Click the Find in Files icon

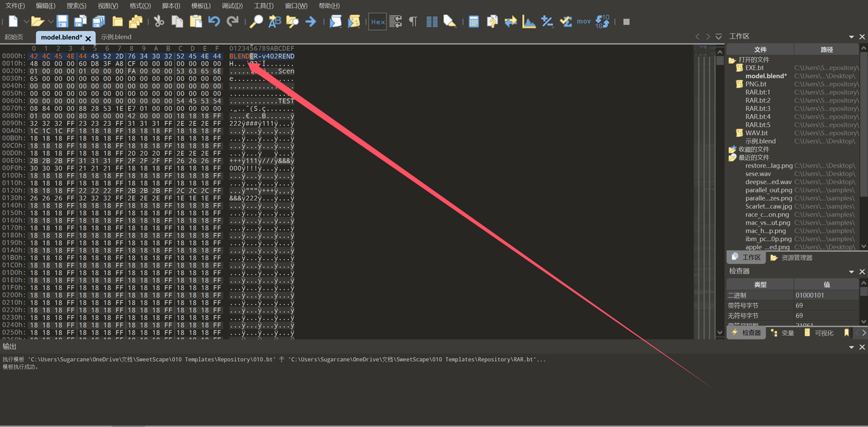(292, 22)
